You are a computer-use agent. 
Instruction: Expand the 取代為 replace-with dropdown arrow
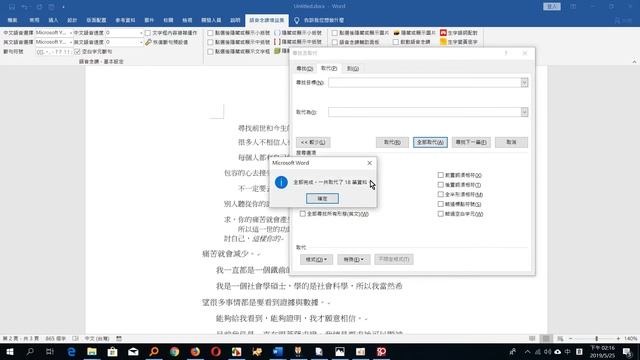coord(524,112)
